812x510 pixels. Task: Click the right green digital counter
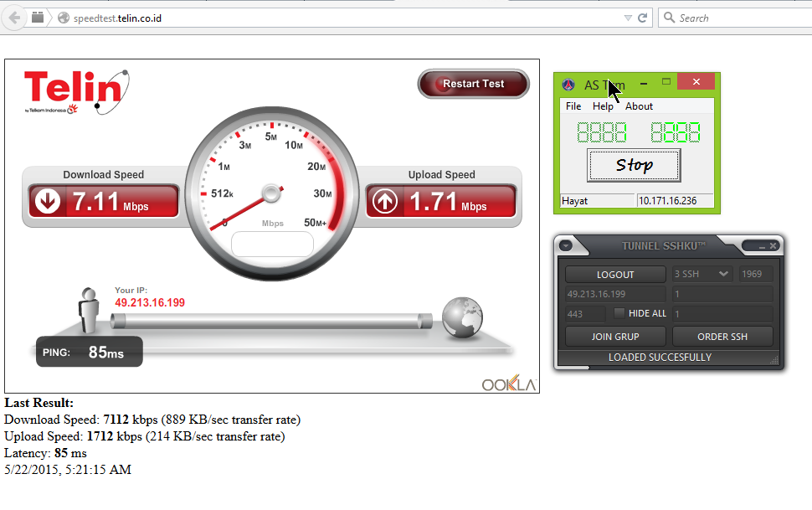pyautogui.click(x=676, y=132)
